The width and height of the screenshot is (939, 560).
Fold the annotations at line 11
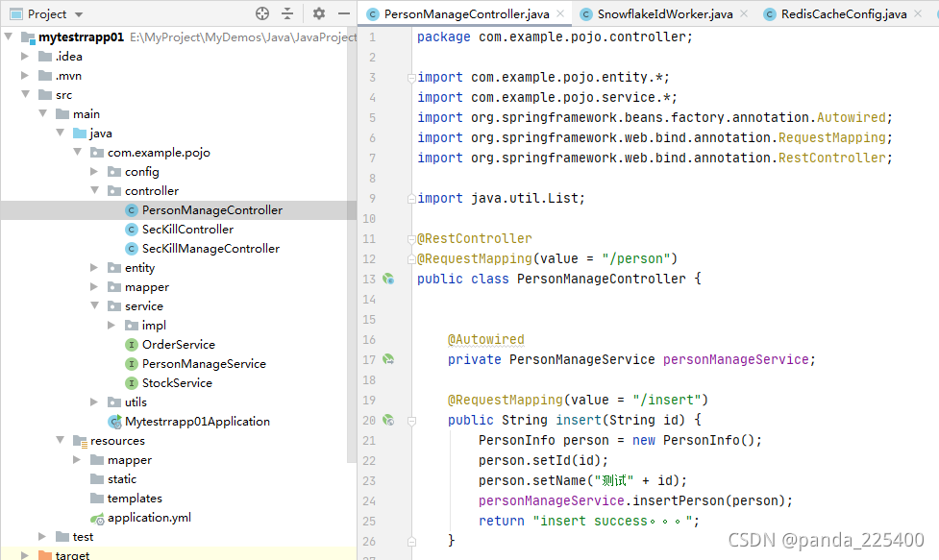click(x=411, y=239)
